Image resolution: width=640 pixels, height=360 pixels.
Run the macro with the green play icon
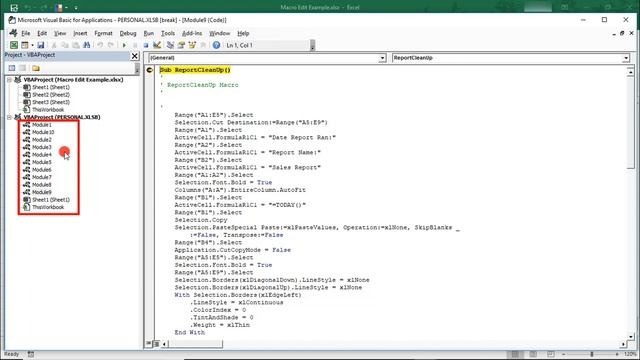point(124,45)
